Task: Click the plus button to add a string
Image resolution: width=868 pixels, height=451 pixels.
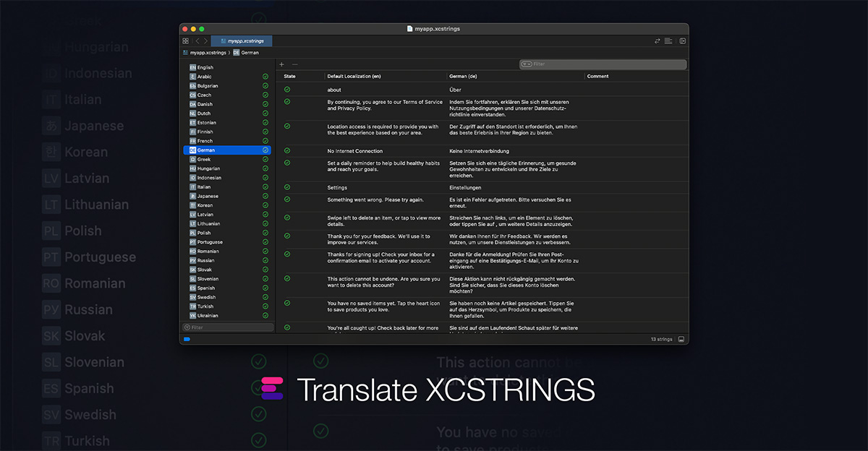Action: pyautogui.click(x=281, y=64)
